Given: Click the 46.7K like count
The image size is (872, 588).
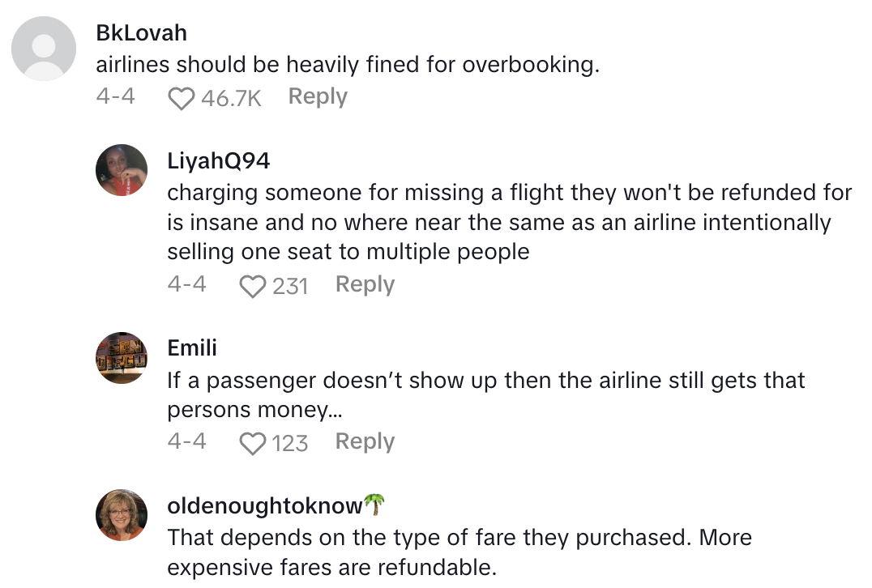Looking at the screenshot, I should coord(231,99).
